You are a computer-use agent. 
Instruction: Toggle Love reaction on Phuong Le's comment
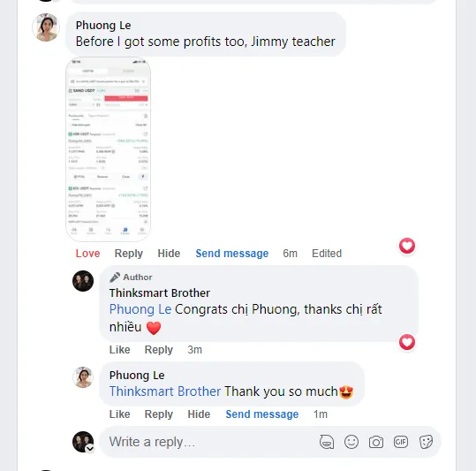point(87,254)
